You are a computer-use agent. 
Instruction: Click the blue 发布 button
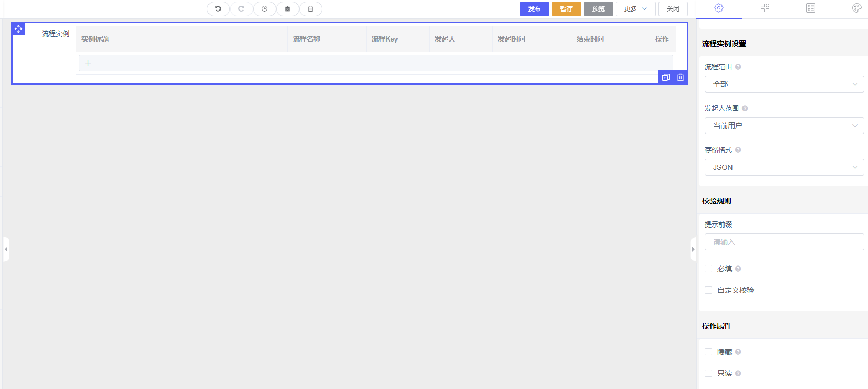coord(534,9)
